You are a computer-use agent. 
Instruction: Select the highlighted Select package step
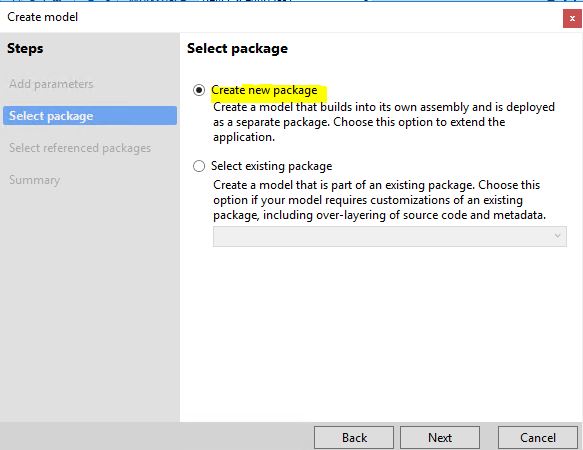click(90, 116)
